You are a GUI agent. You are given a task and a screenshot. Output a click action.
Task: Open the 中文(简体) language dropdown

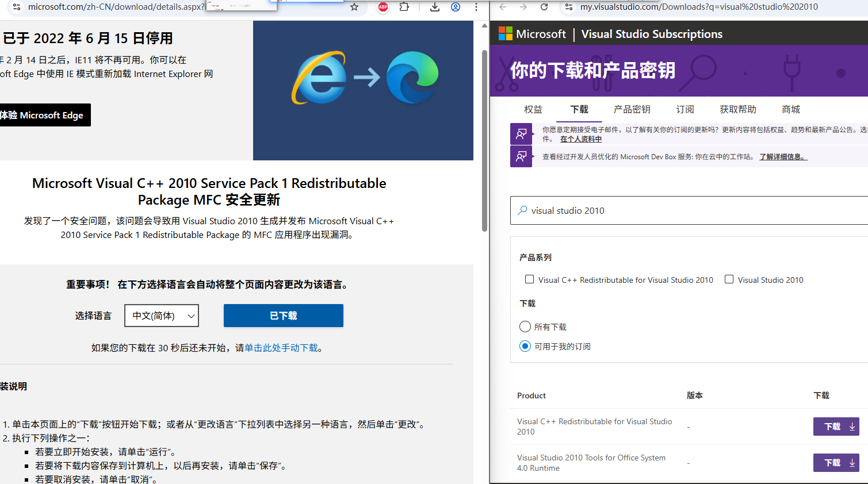[x=162, y=316]
